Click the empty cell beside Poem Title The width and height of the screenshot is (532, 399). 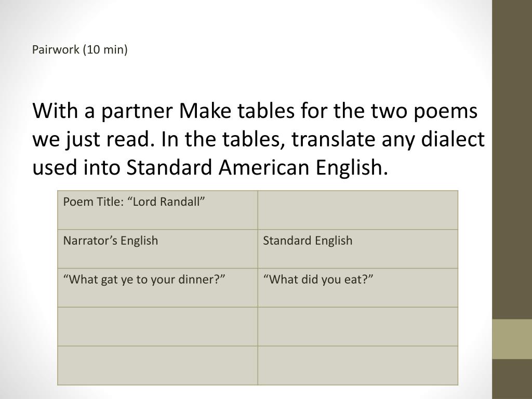(358, 210)
